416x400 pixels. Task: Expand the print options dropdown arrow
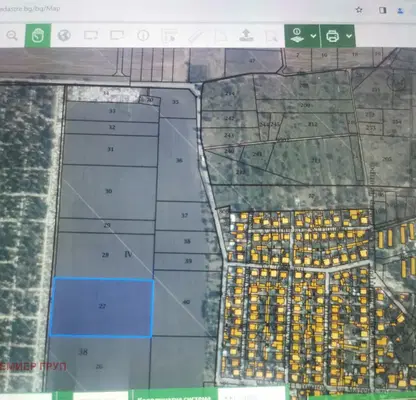pyautogui.click(x=349, y=36)
